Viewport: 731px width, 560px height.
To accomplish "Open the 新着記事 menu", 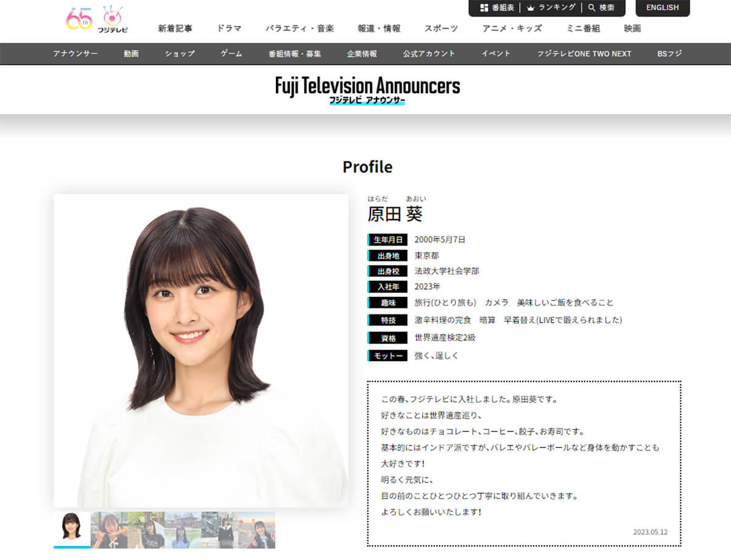I will point(175,28).
